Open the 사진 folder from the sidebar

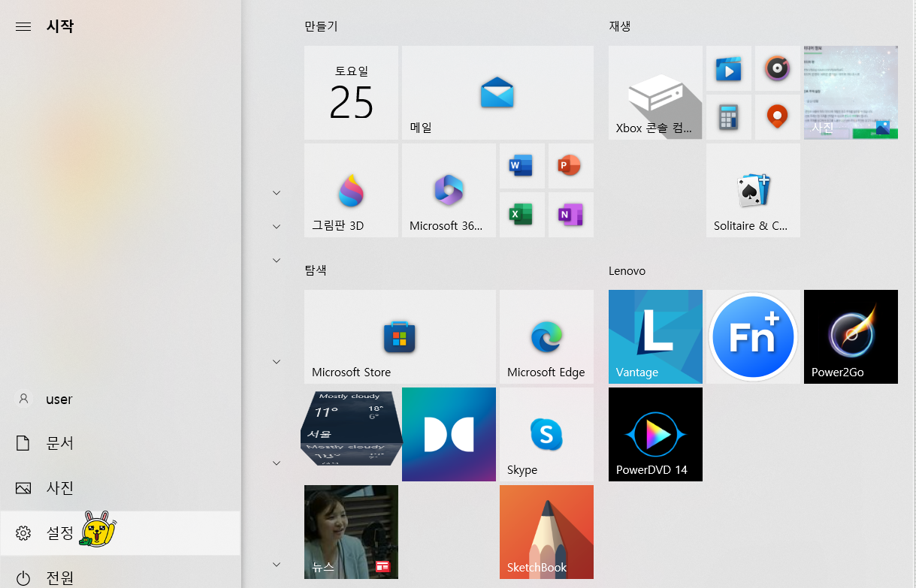coord(120,488)
